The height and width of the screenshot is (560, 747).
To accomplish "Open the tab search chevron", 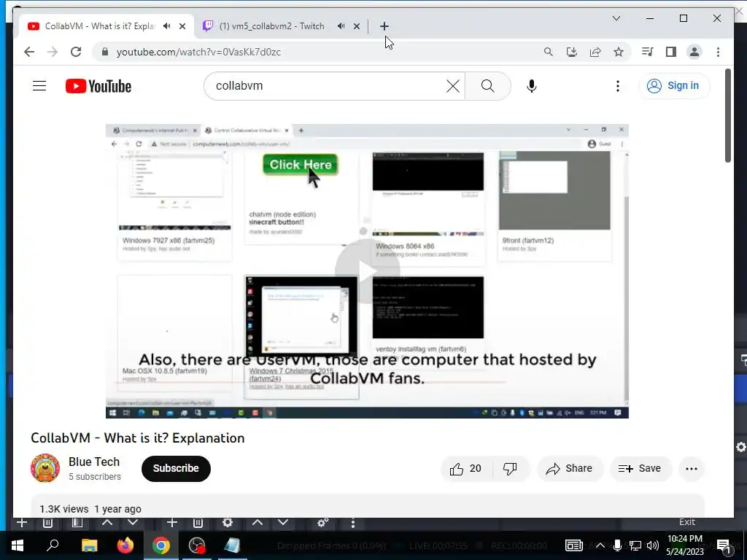I will 616,18.
